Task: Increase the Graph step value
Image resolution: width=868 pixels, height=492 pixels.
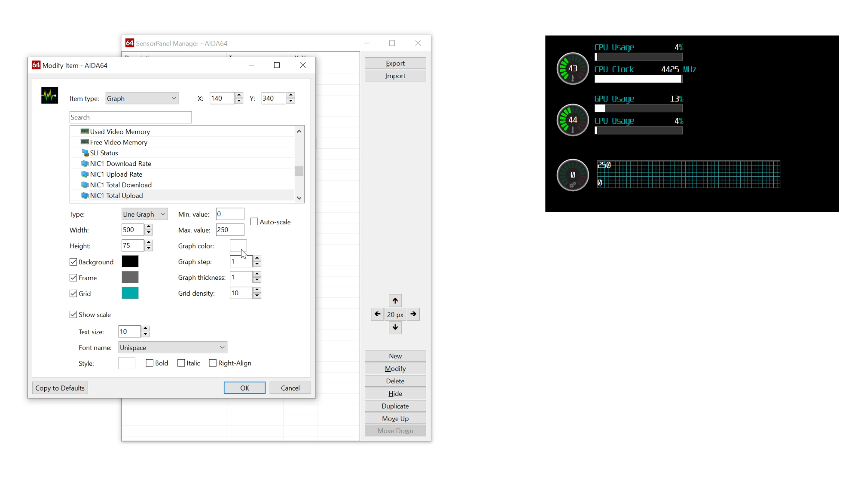Action: click(x=257, y=259)
